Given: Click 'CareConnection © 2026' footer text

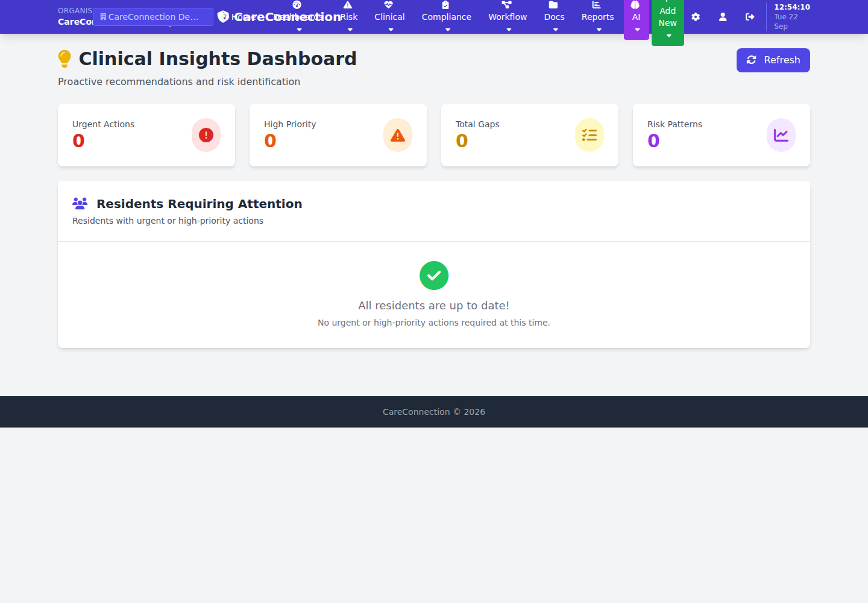Looking at the screenshot, I should pyautogui.click(x=434, y=412).
